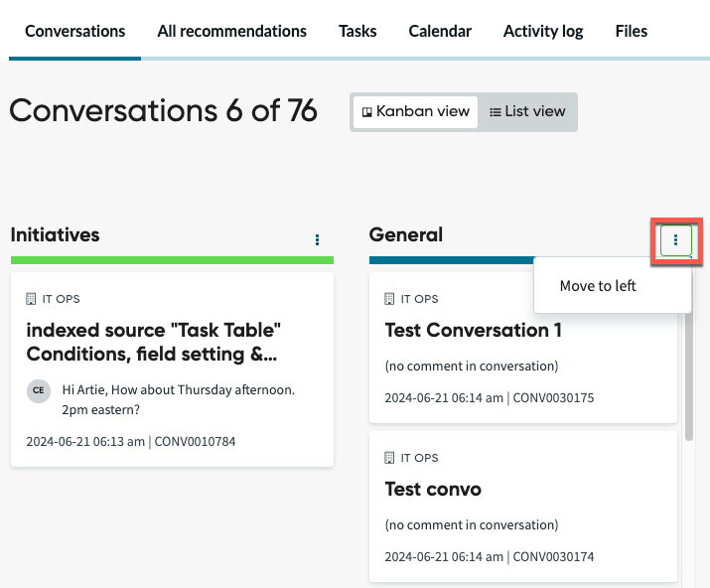Open the Test Conversation 1 card title
The image size is (710, 588).
[x=473, y=330]
